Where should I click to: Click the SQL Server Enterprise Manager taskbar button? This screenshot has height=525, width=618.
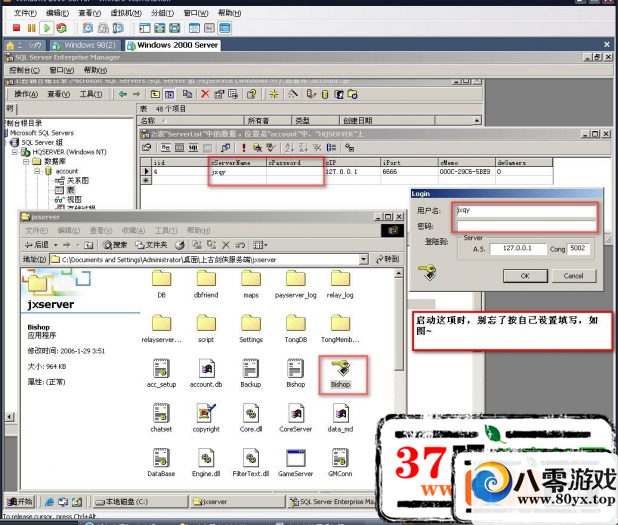pos(332,502)
